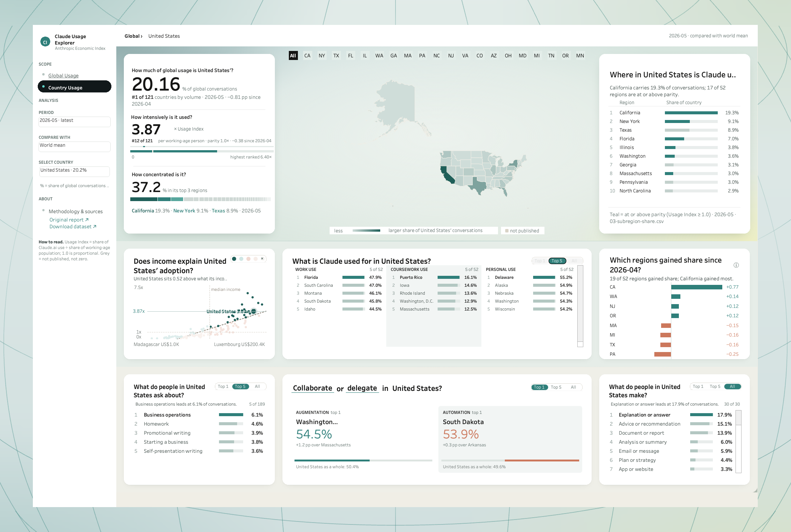Select All in people make card
This screenshot has height=532, width=791.
[x=732, y=386]
